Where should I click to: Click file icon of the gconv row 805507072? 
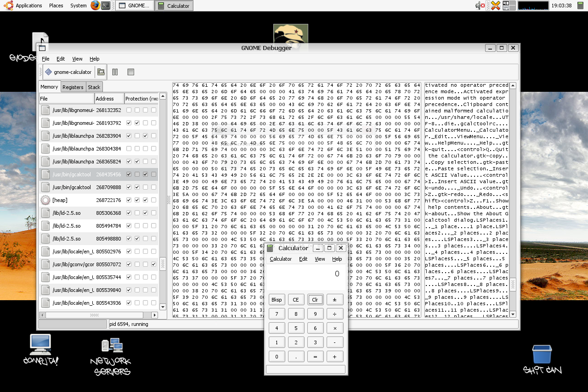coord(45,264)
